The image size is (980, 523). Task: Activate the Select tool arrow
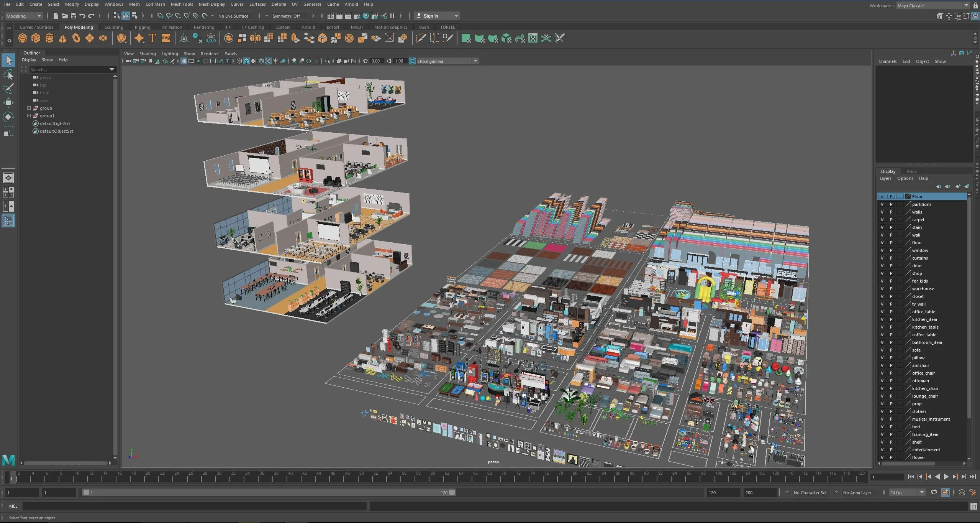(x=8, y=60)
